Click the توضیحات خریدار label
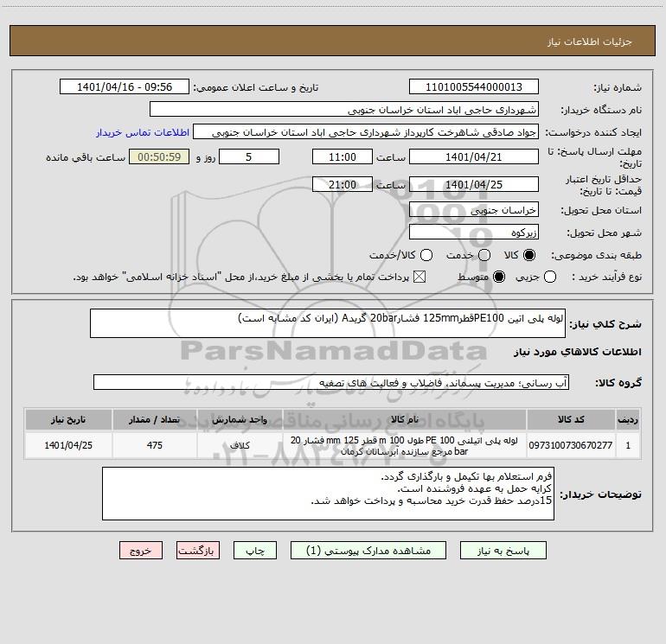Viewport: 666px width, 644px height. [x=600, y=494]
